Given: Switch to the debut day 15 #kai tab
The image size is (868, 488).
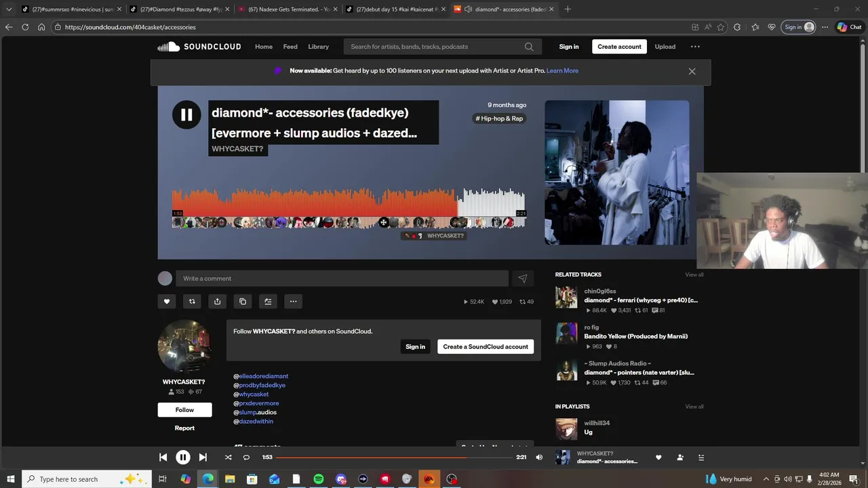Looking at the screenshot, I should pos(395,9).
